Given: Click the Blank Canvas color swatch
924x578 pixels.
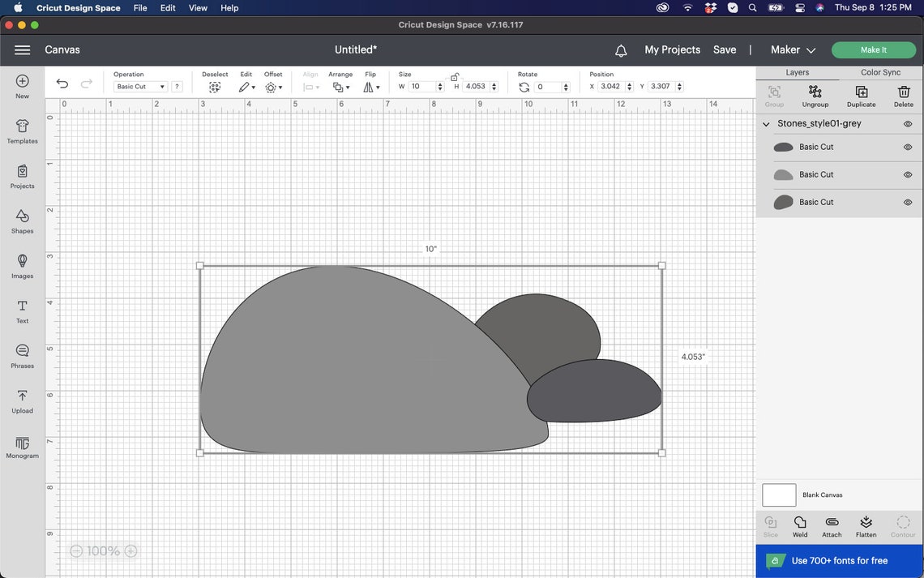Looking at the screenshot, I should [778, 495].
